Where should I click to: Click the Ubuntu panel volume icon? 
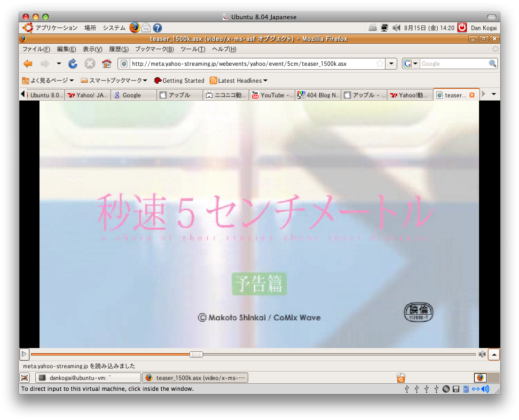[x=396, y=28]
